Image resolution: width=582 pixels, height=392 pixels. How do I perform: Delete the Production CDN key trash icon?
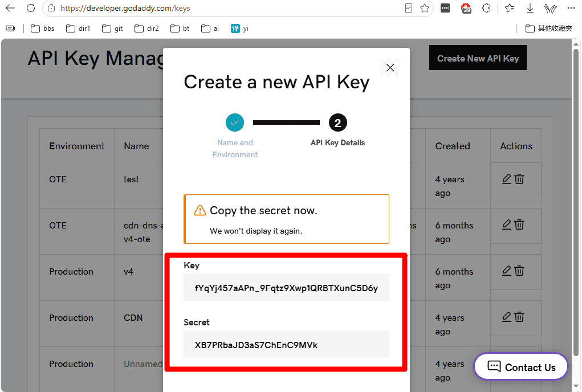coord(519,317)
